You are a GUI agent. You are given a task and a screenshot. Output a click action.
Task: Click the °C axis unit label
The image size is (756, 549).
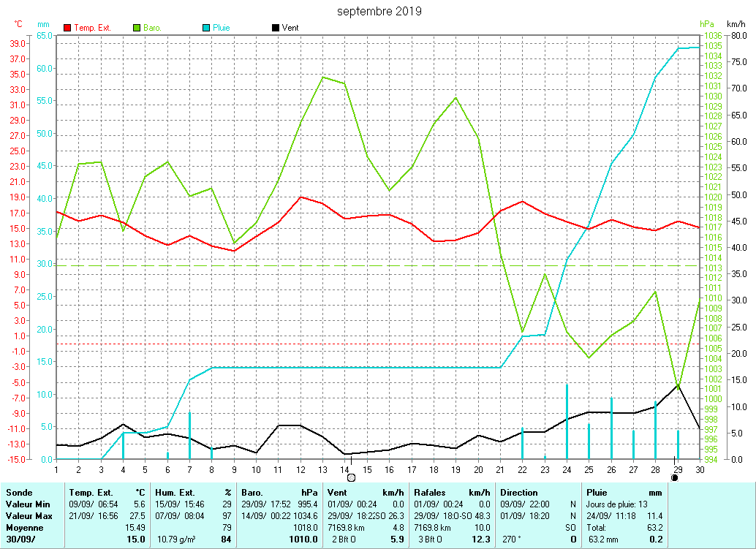[18, 24]
